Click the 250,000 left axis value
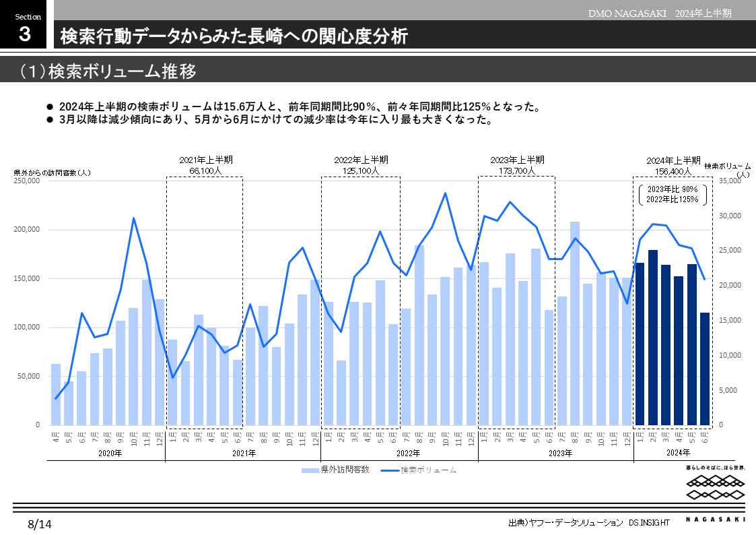756x535 pixels. (26, 181)
